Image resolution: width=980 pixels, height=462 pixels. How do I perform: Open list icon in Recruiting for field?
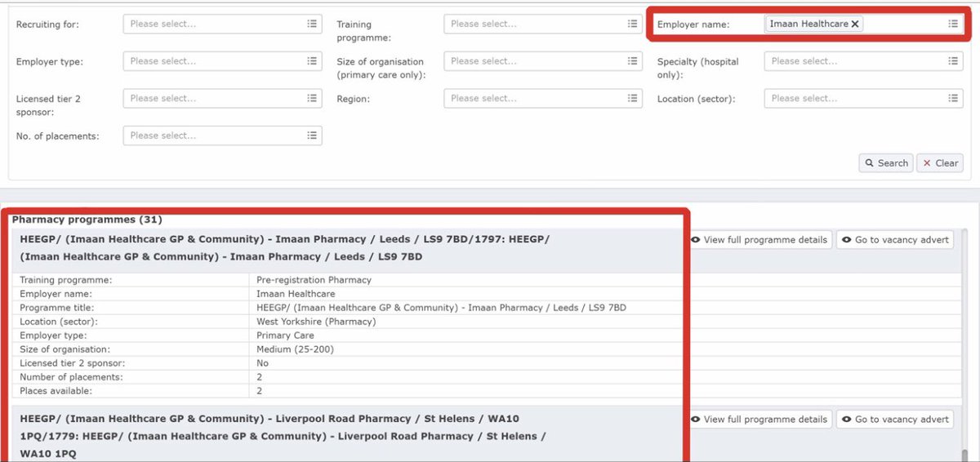(312, 24)
